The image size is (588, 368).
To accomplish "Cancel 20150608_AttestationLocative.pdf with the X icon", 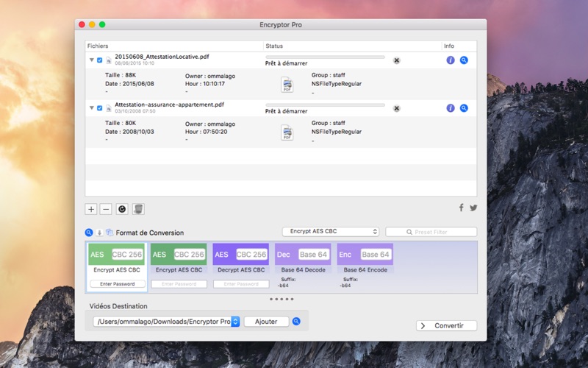I will [396, 60].
